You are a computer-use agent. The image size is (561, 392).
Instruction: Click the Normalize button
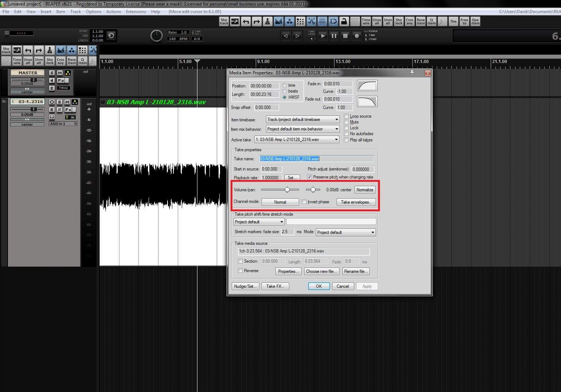click(365, 190)
